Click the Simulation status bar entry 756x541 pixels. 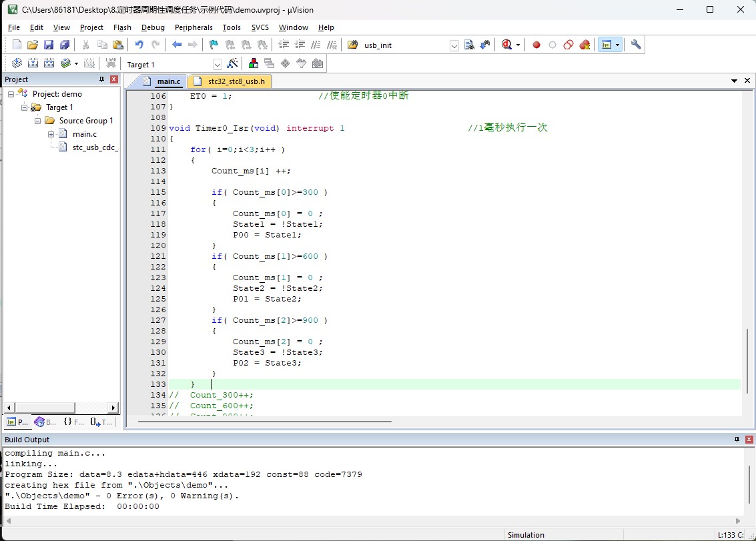click(526, 535)
